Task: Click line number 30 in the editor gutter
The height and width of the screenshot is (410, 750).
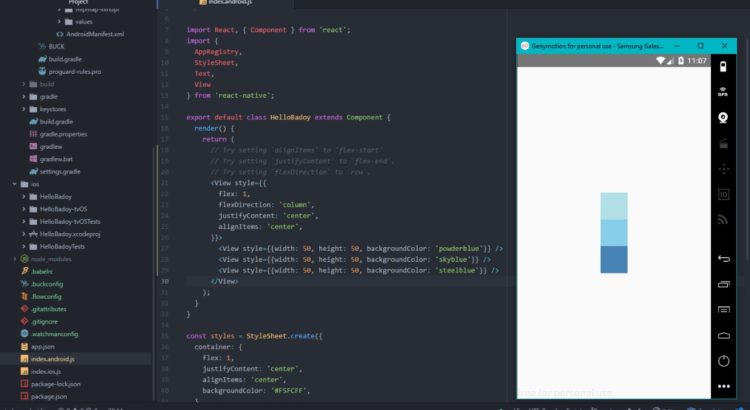Action: coord(164,282)
